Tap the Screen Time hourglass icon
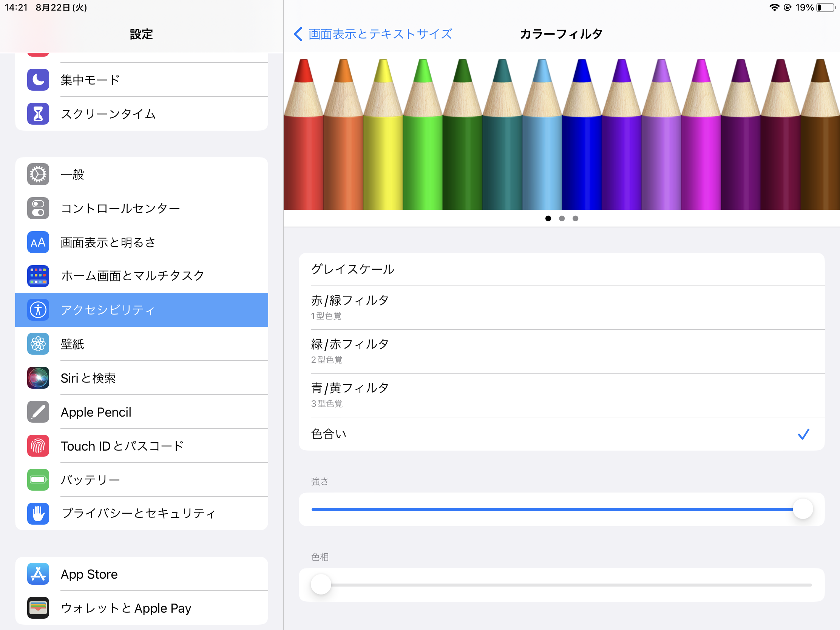Image resolution: width=840 pixels, height=630 pixels. (x=38, y=114)
